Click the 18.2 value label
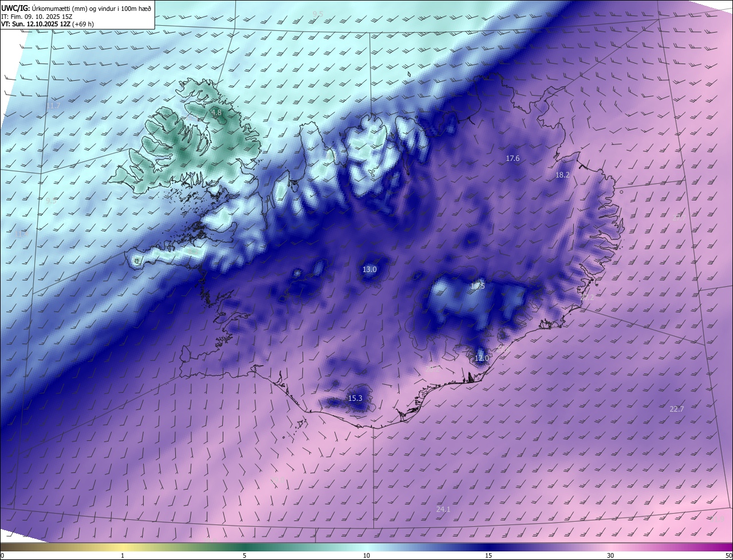Screen dimensions: 733x560 pyautogui.click(x=562, y=175)
